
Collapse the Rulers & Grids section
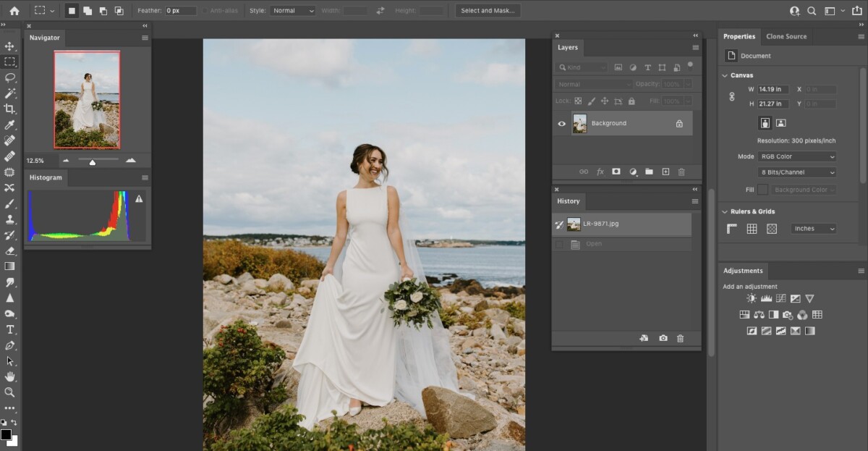click(x=725, y=211)
